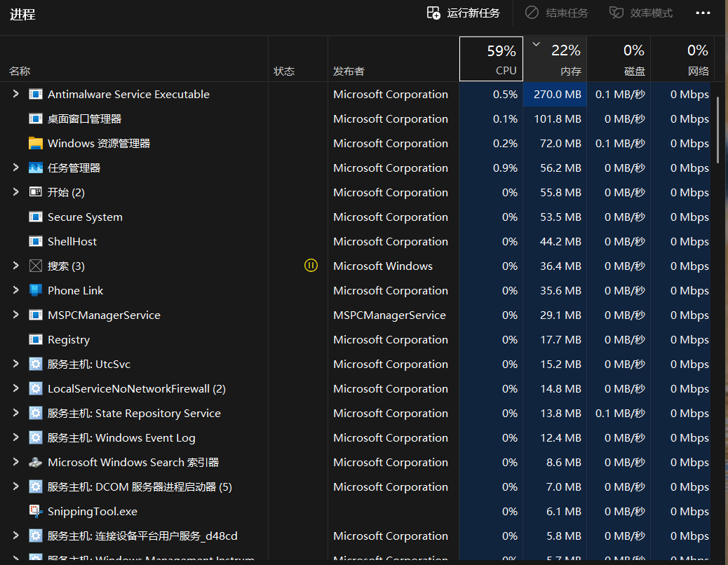Sort by the 磁盘 column header
728x565 pixels.
619,59
